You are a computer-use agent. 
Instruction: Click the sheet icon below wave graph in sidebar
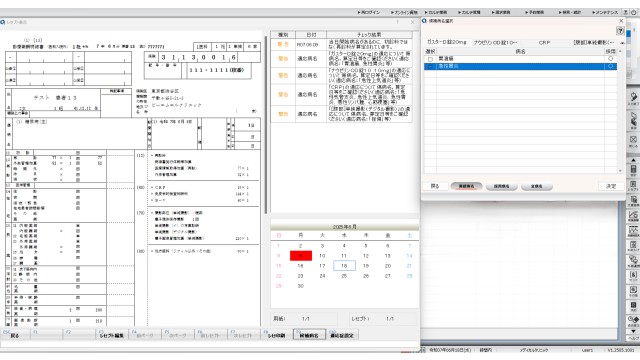click(x=633, y=246)
